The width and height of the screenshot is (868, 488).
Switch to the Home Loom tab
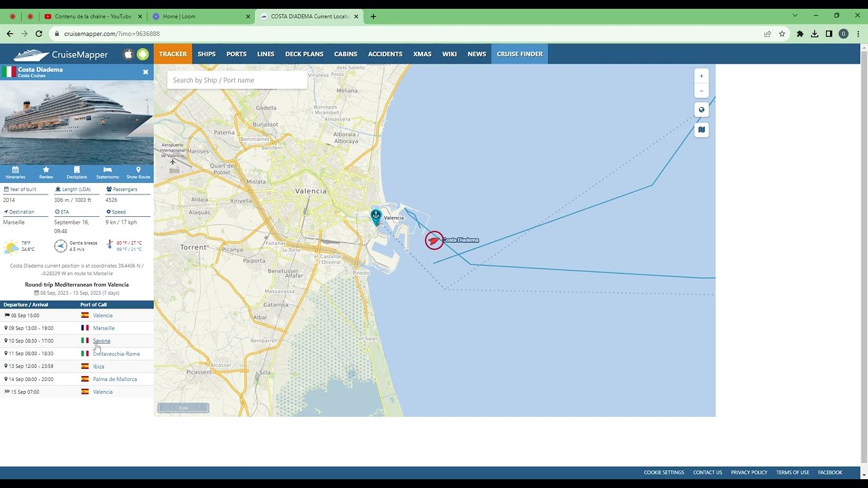tap(200, 16)
